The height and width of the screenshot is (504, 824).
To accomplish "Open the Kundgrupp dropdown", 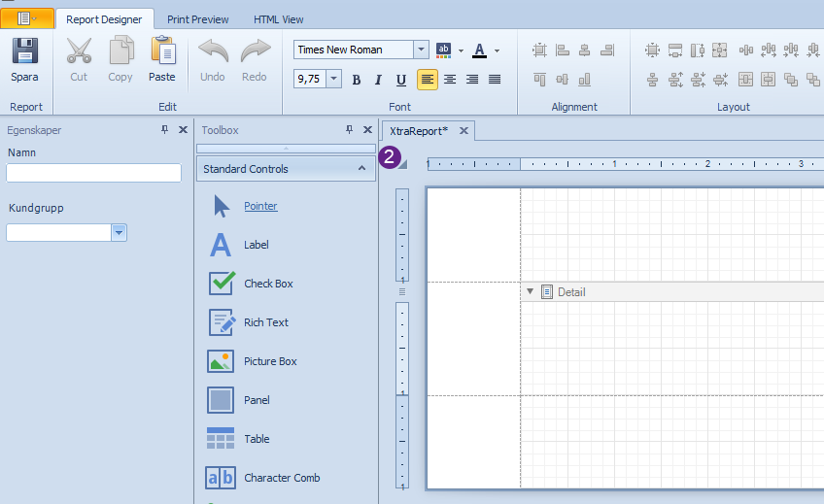I will (x=120, y=232).
